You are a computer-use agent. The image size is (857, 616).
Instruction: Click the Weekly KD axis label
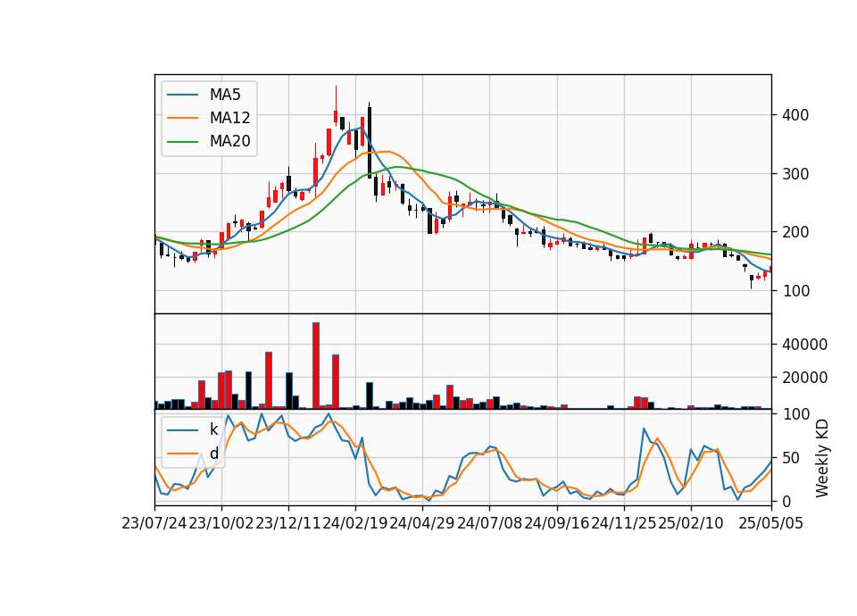(x=822, y=459)
